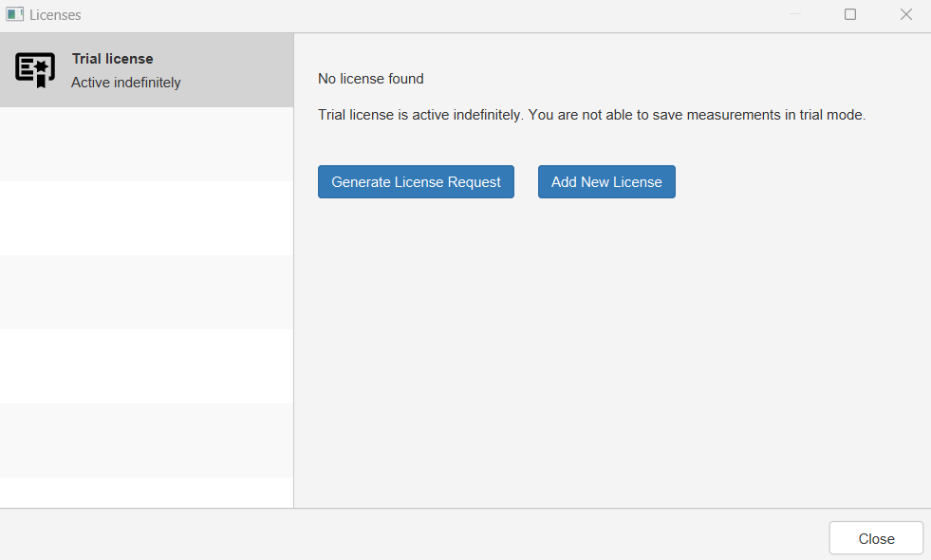The width and height of the screenshot is (931, 560).
Task: Click the trial mode save measurements notice
Action: tap(591, 115)
